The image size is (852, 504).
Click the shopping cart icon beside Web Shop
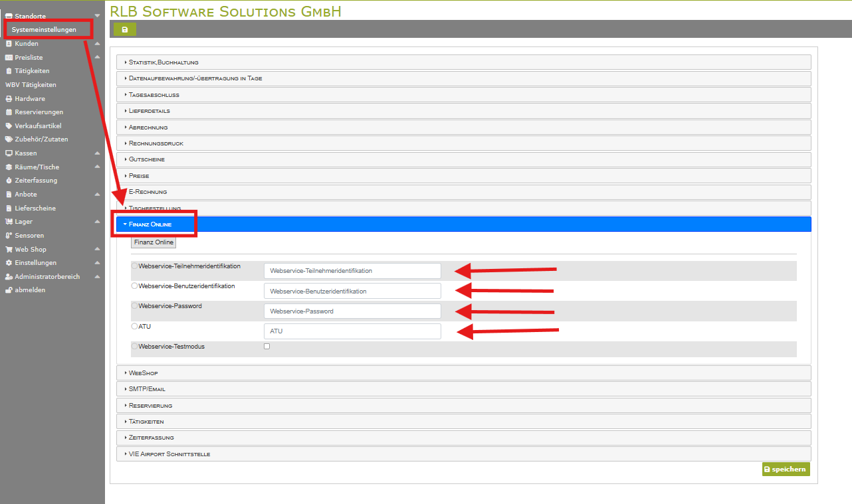(9, 250)
